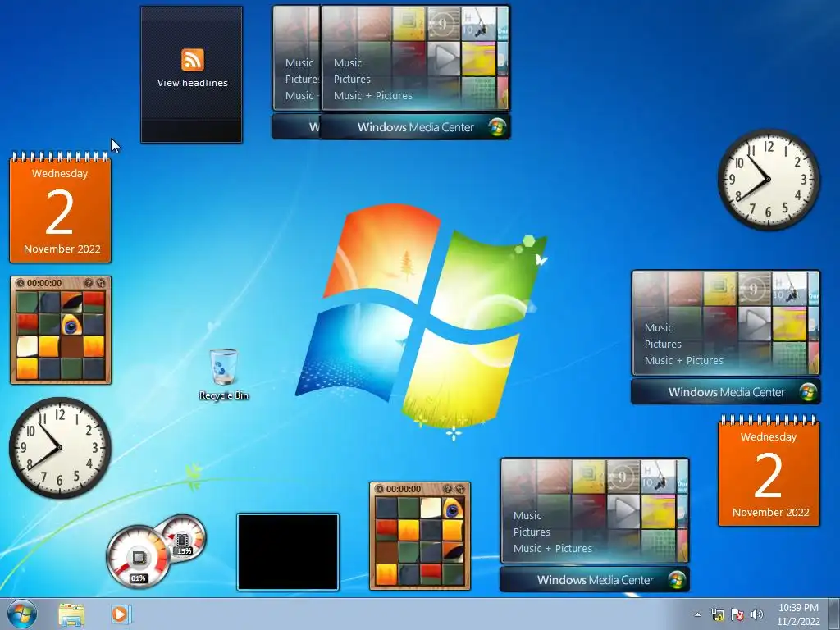
Task: Click the orange RSS feed icon
Action: tap(192, 59)
